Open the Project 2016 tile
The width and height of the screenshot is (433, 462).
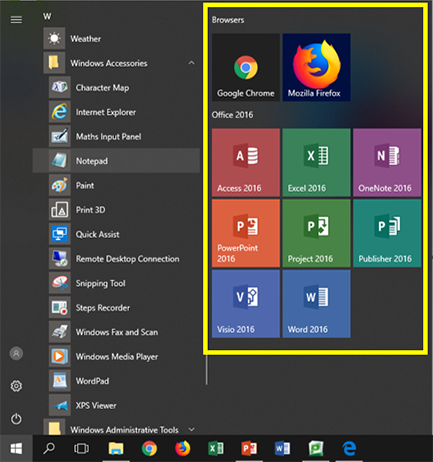316,233
